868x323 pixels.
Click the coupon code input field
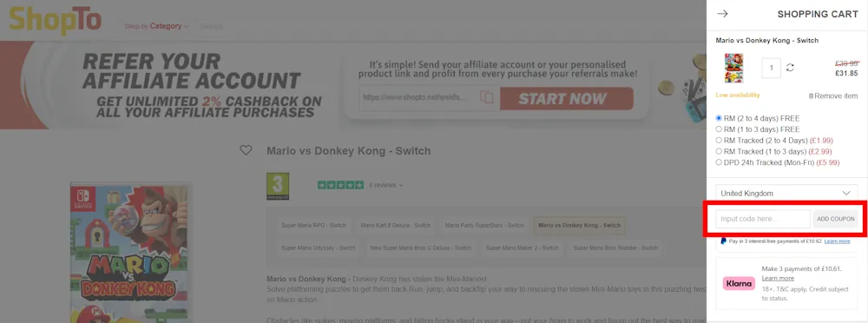763,219
